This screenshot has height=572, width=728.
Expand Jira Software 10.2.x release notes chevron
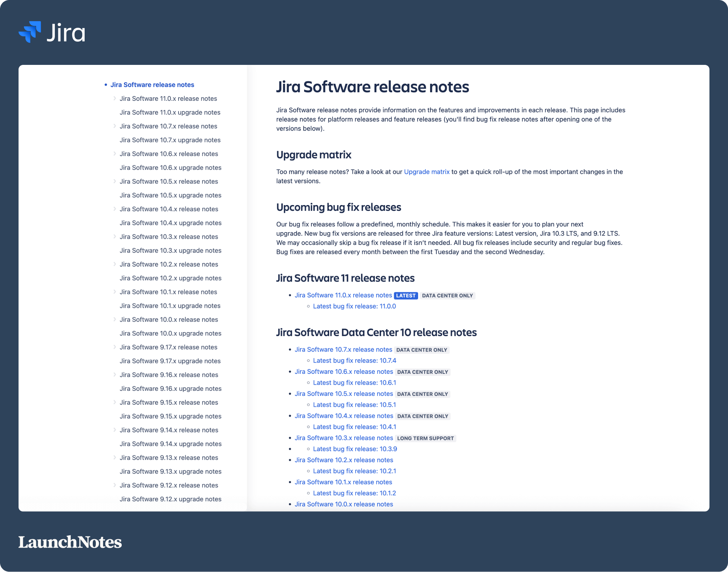coord(115,264)
